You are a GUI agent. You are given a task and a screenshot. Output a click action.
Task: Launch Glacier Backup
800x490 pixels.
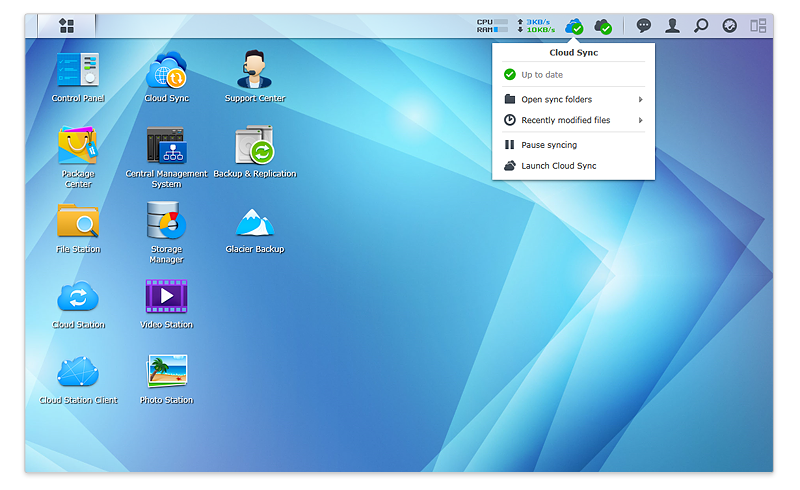[x=254, y=221]
